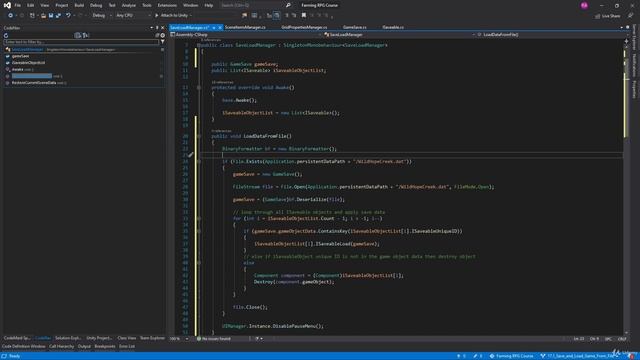
Task: Select RestoreCurrentSceneData method in CodeNav
Action: click(34, 82)
